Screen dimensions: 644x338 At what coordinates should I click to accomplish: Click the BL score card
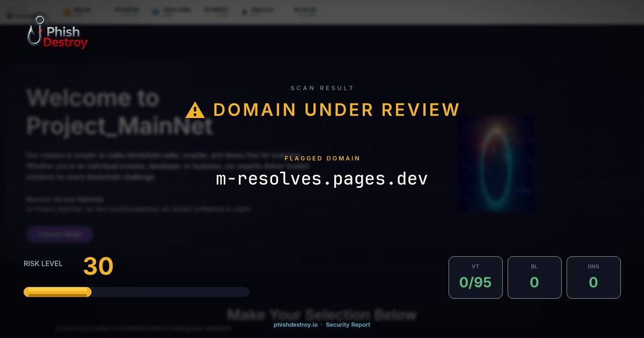pos(535,277)
